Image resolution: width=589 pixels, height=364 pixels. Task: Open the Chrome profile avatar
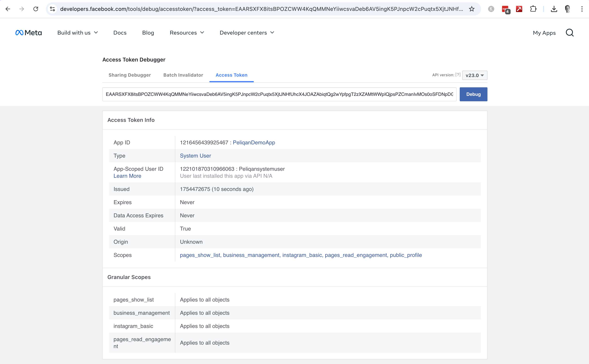tap(568, 9)
